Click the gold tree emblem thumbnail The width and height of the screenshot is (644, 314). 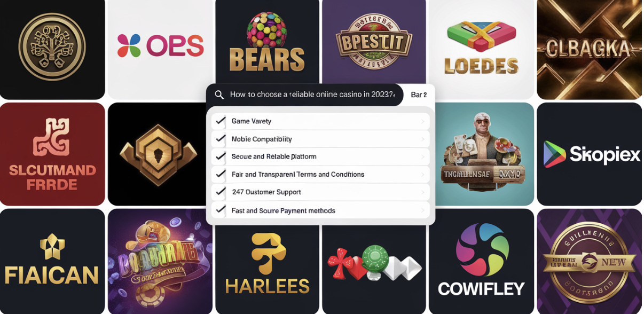coord(52,50)
